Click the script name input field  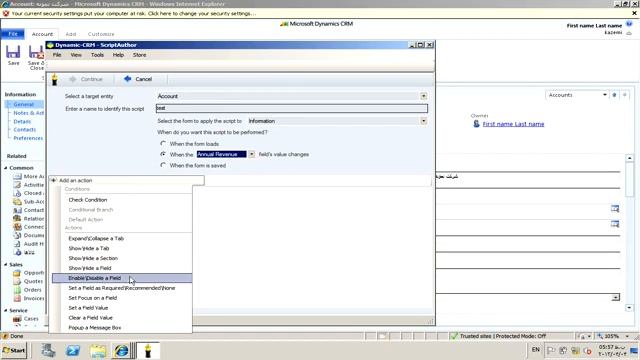[292, 108]
